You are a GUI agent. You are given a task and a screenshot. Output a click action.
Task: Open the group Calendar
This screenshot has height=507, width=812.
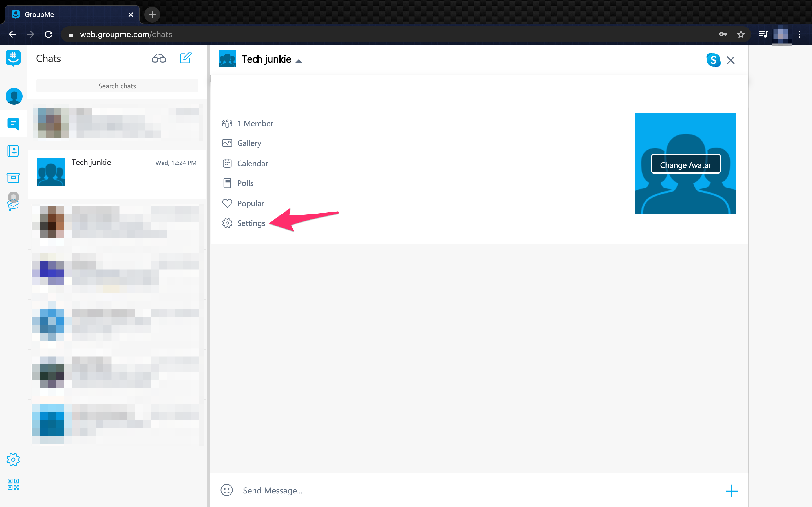tap(252, 163)
